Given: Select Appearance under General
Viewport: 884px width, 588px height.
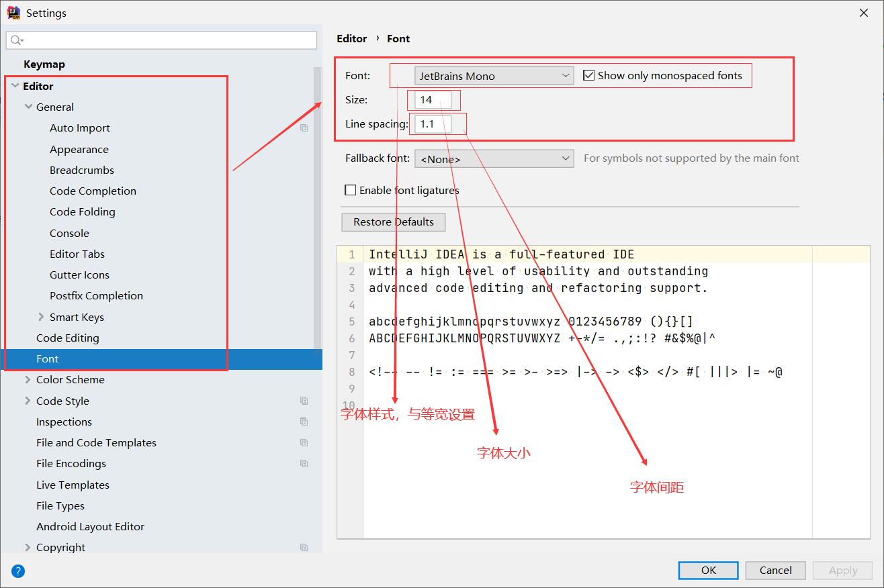Looking at the screenshot, I should click(x=79, y=149).
